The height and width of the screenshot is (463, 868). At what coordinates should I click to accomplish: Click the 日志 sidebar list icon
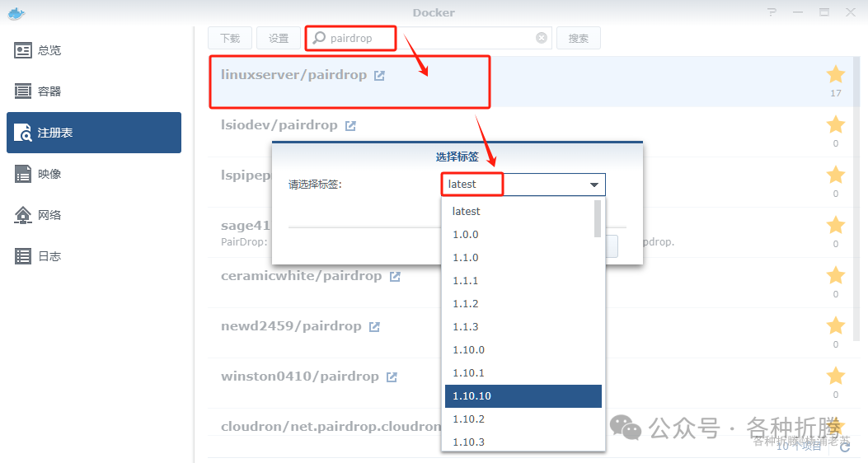point(23,256)
